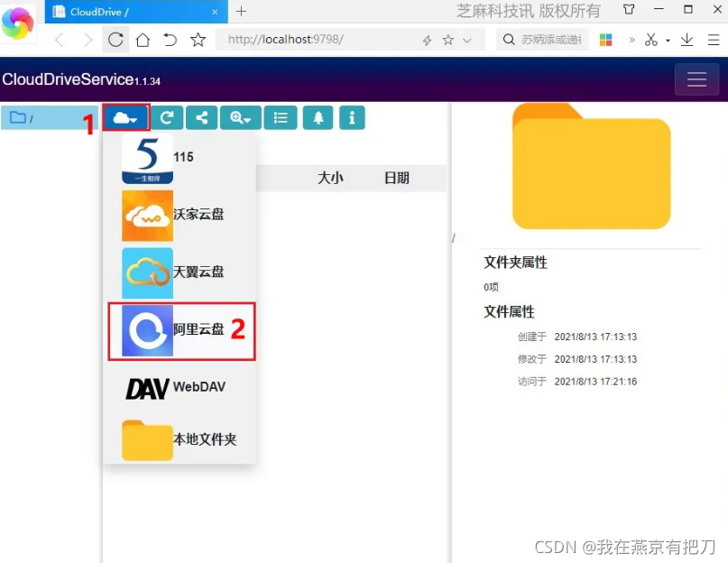Click the 创建于 date value

tap(595, 337)
